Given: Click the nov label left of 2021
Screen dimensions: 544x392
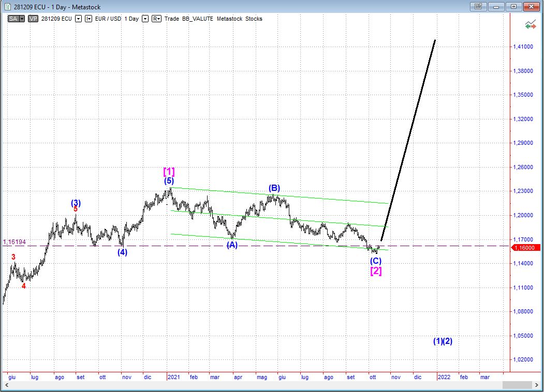Looking at the screenshot, I should coord(127,377).
